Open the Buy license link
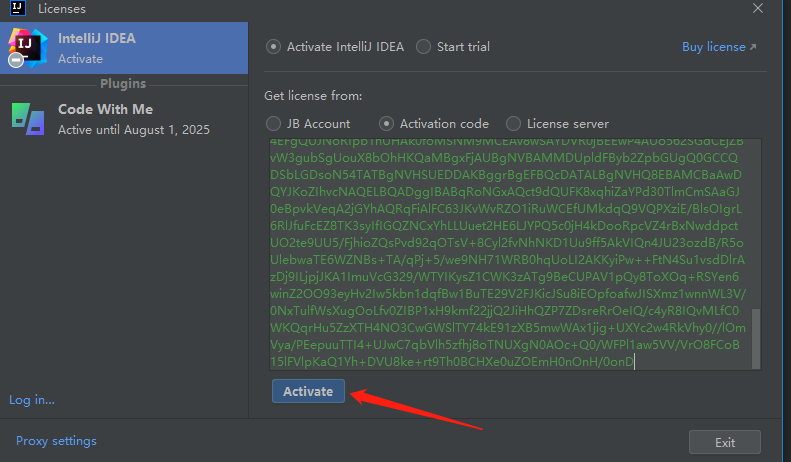791x462 pixels. pyautogui.click(x=719, y=47)
